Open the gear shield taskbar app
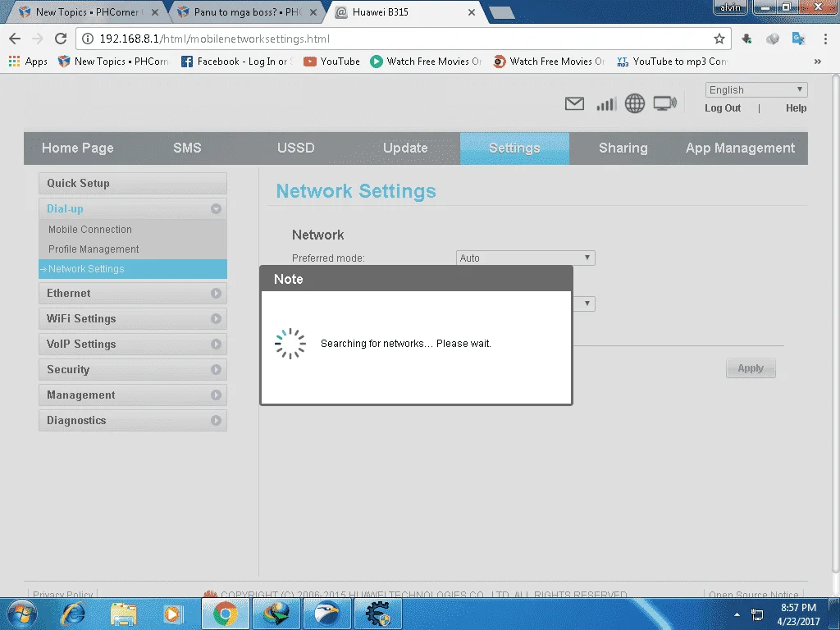The width and height of the screenshot is (840, 630). (x=377, y=614)
